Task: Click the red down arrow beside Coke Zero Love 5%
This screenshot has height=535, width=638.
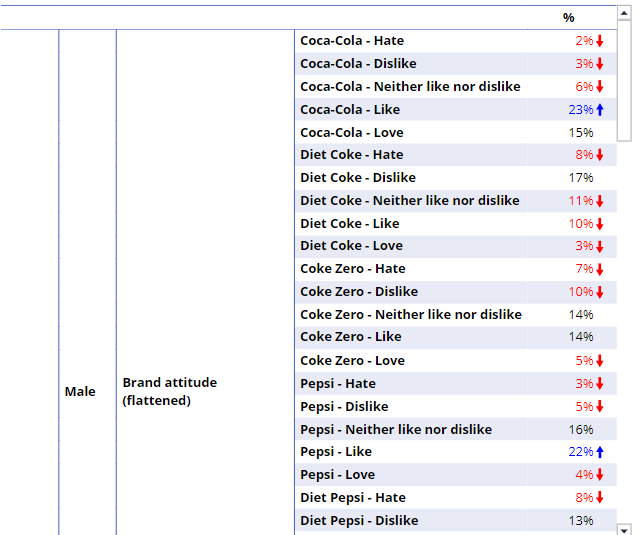Action: tap(600, 361)
